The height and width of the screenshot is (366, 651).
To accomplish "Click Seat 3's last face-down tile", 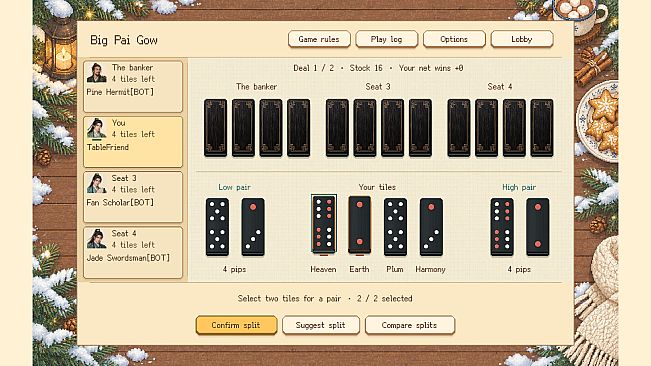I will tap(420, 128).
